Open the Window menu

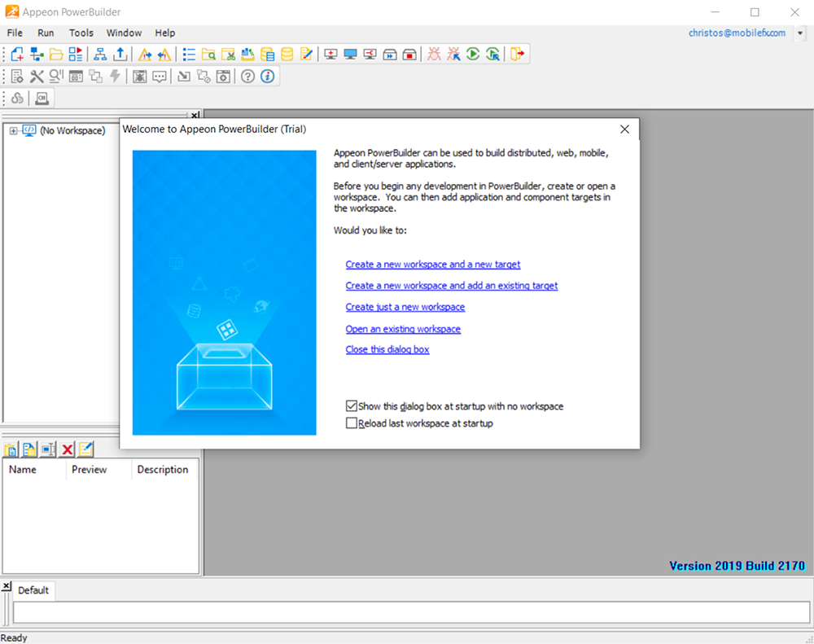click(124, 33)
